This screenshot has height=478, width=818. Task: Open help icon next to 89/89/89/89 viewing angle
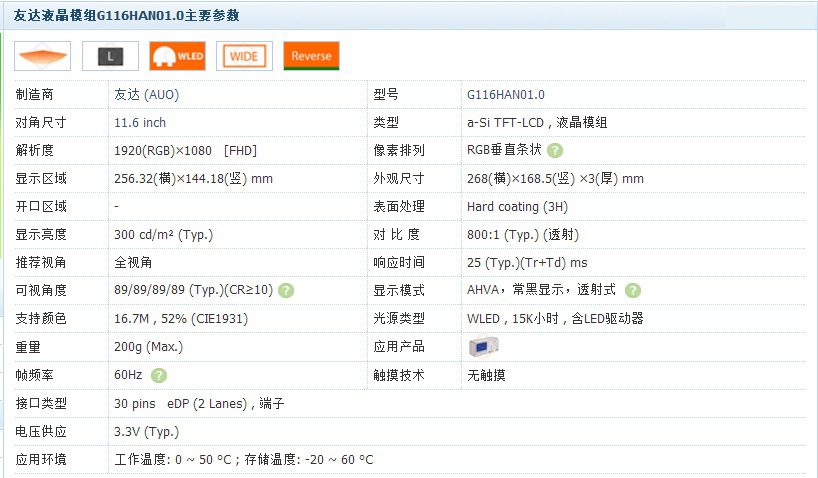coord(286,291)
